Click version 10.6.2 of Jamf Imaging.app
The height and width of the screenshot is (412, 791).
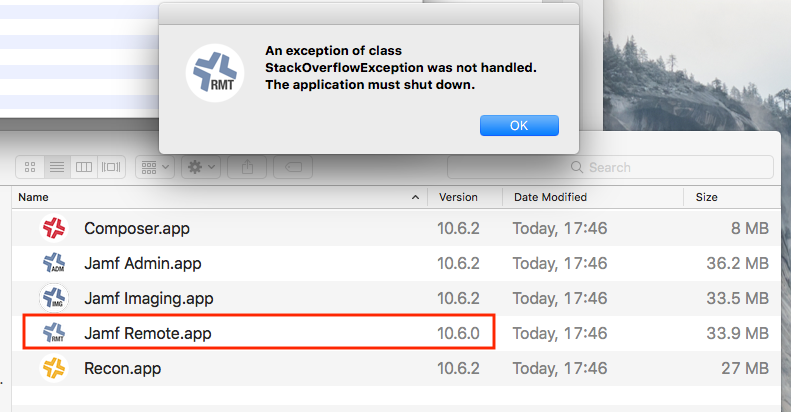coord(458,299)
